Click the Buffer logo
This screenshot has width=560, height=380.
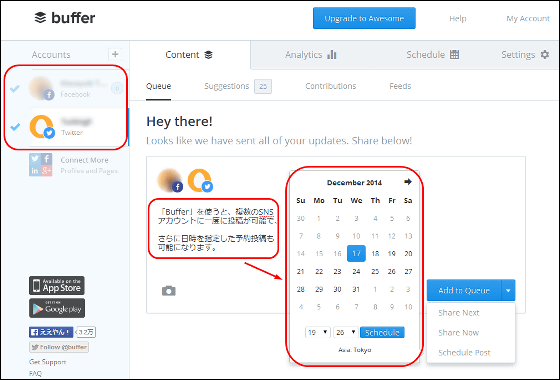click(65, 18)
